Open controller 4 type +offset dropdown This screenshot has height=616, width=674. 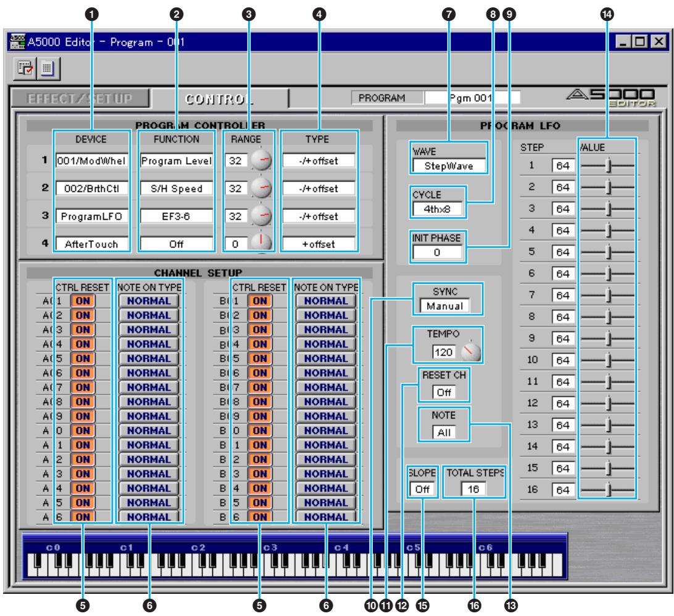tap(318, 244)
